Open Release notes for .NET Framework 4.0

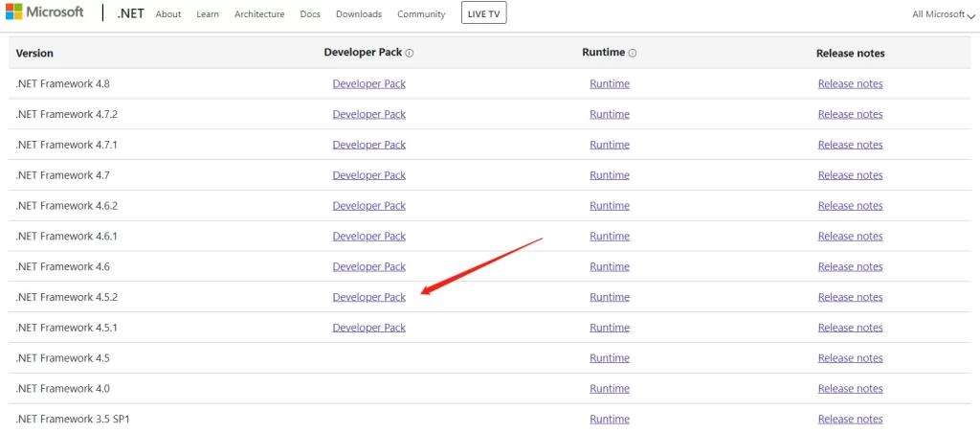[x=850, y=389]
